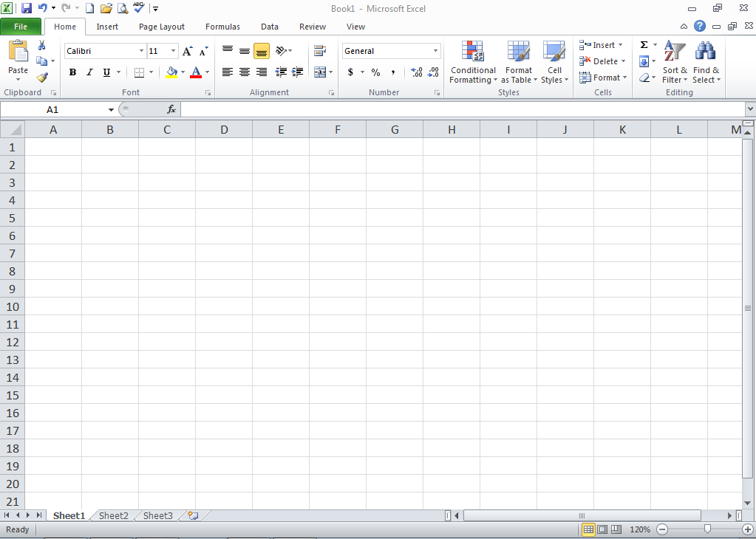Click the Merge & Center icon
The width and height of the screenshot is (756, 539).
pos(320,72)
